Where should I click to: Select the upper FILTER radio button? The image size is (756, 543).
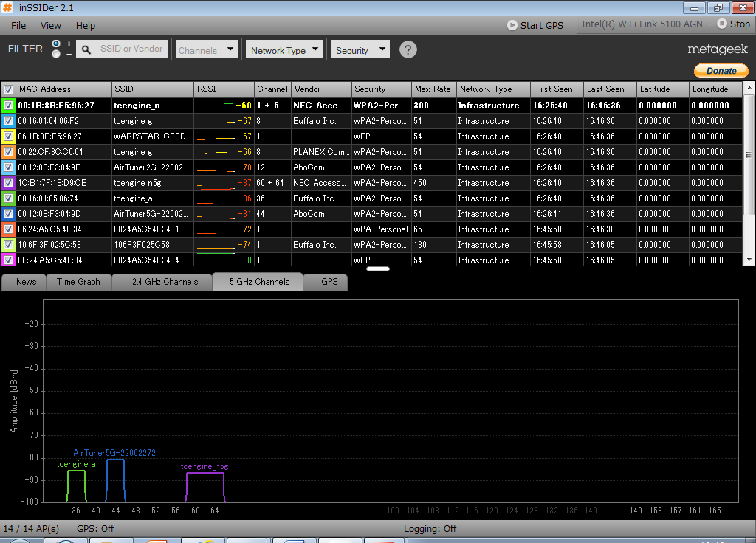point(56,44)
